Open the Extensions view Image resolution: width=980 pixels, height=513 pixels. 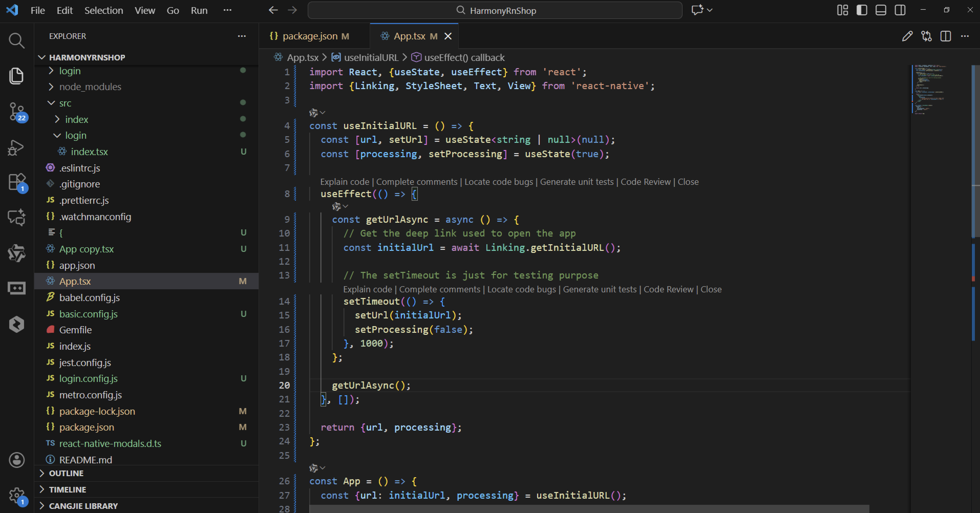(16, 182)
